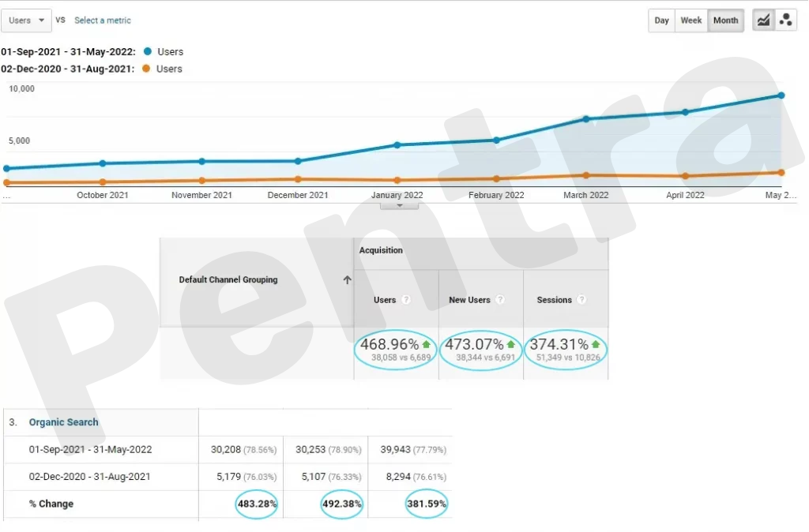Screen dimensions: 809x532
Task: Click the 'February 2022' axis label
Action: pos(496,196)
